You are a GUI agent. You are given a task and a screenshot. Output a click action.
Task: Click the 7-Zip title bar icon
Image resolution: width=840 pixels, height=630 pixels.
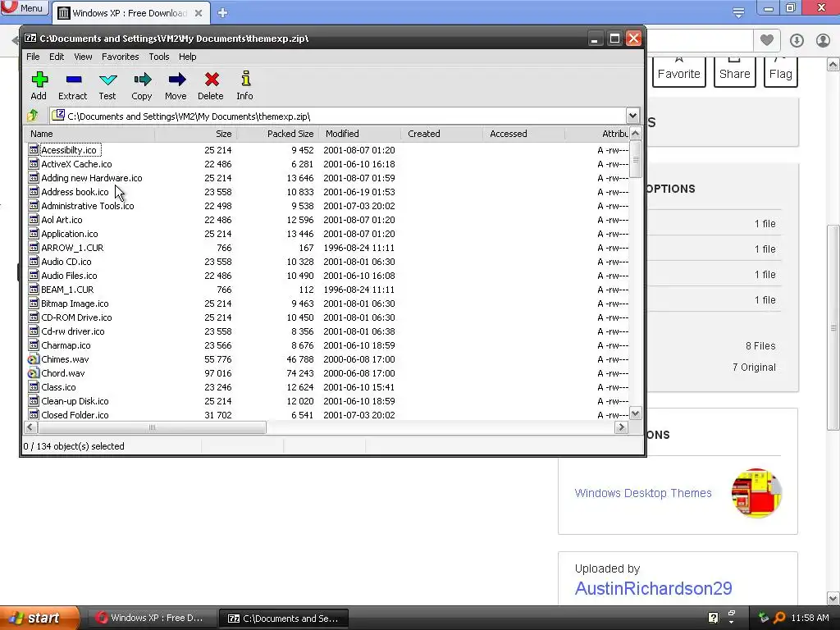pos(30,38)
